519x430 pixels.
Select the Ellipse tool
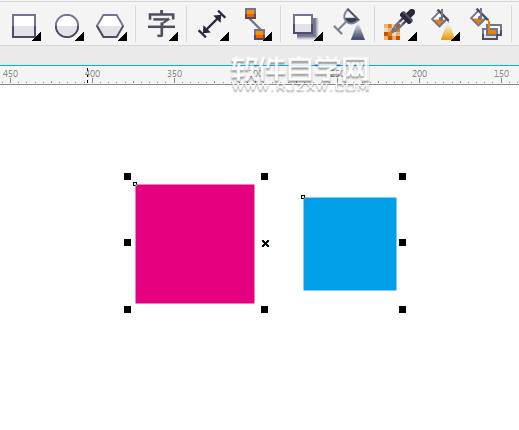coord(67,26)
